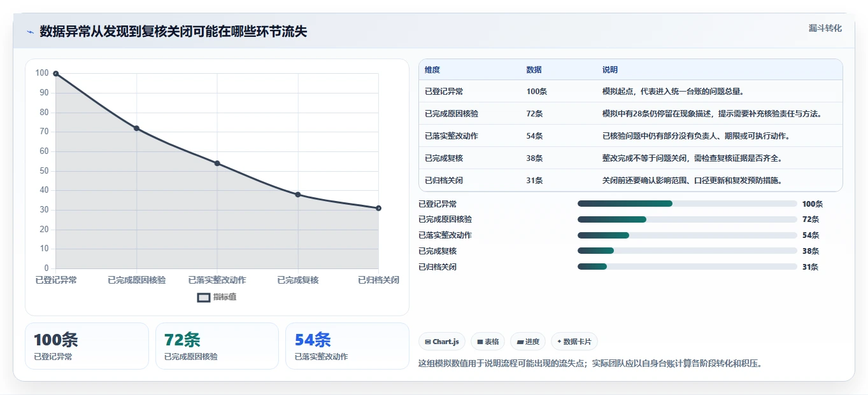
Task: Click the chart data point at 已登记异常
Action: click(56, 74)
